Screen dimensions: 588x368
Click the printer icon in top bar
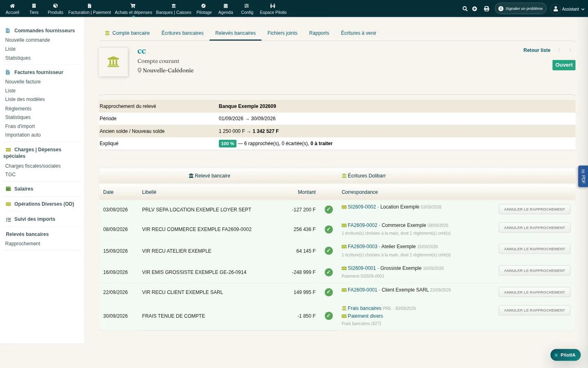click(x=486, y=9)
